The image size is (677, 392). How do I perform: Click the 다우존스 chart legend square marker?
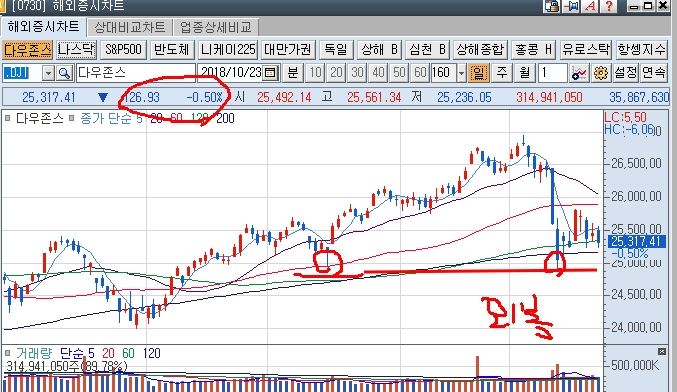[7, 118]
